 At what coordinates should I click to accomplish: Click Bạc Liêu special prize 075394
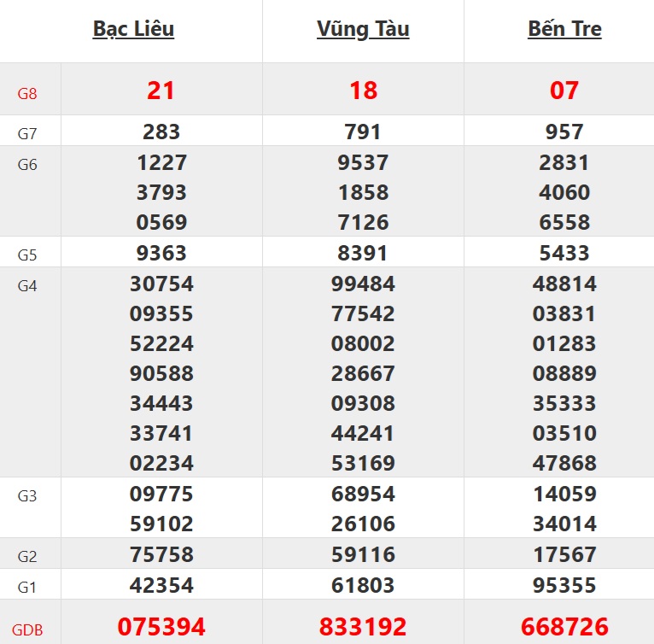[161, 628]
